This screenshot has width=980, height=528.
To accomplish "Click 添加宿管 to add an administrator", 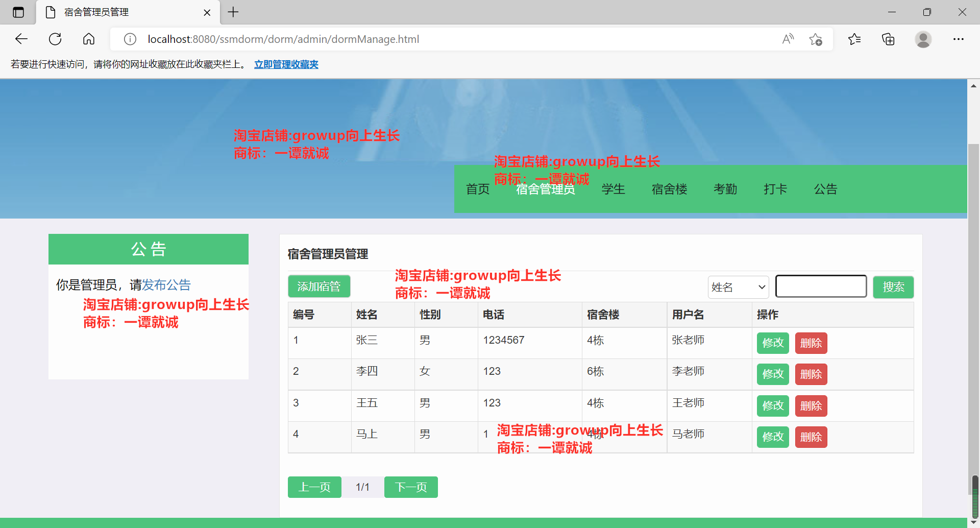I will (318, 286).
